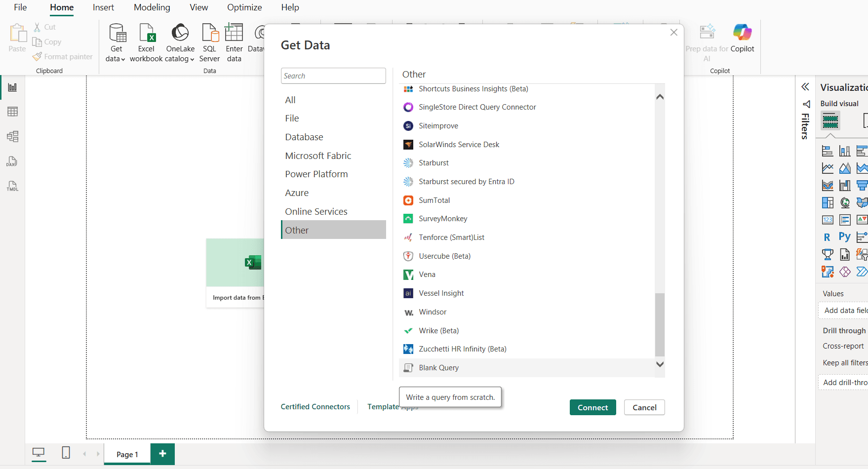Open the Help ribbon tab
This screenshot has width=868, height=469.
290,7
